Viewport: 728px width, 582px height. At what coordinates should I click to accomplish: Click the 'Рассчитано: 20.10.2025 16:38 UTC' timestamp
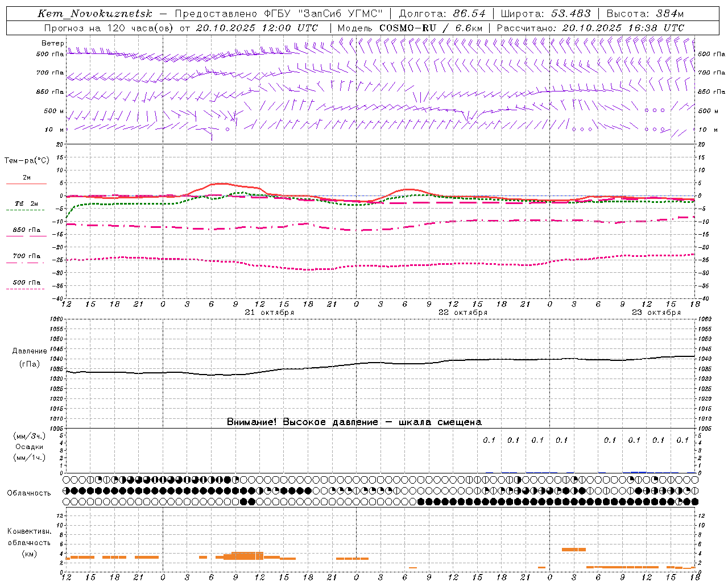tap(590, 28)
